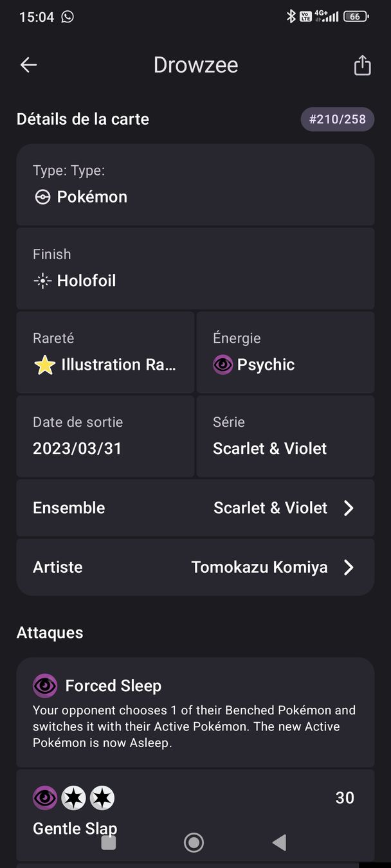
Task: Tap Forced Sleep psychic energy cost icon
Action: pos(45,686)
